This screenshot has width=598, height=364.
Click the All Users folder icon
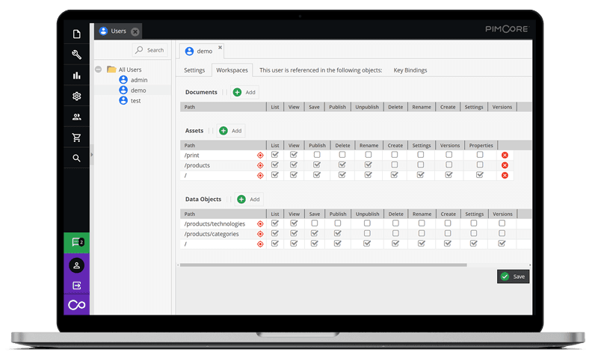[x=111, y=69]
